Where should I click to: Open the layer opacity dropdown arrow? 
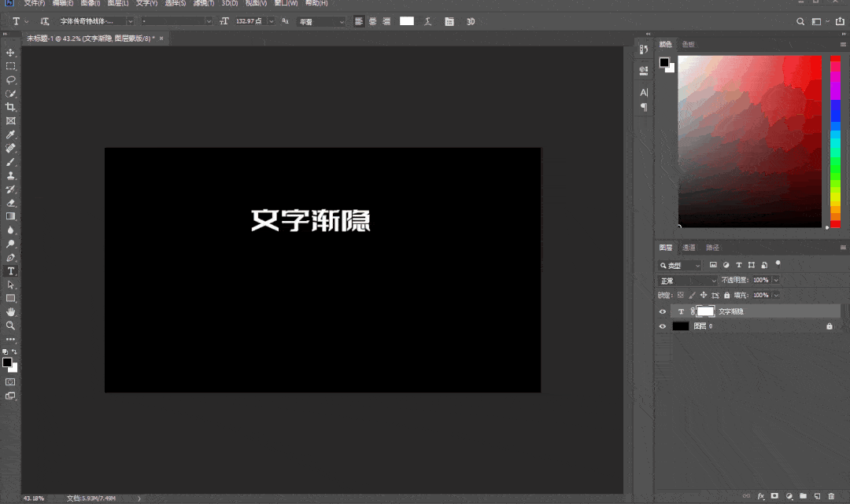coord(776,281)
